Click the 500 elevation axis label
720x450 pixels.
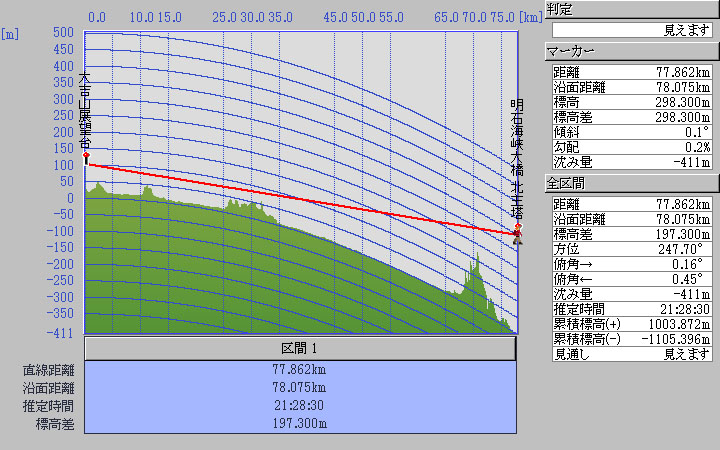(x=63, y=33)
